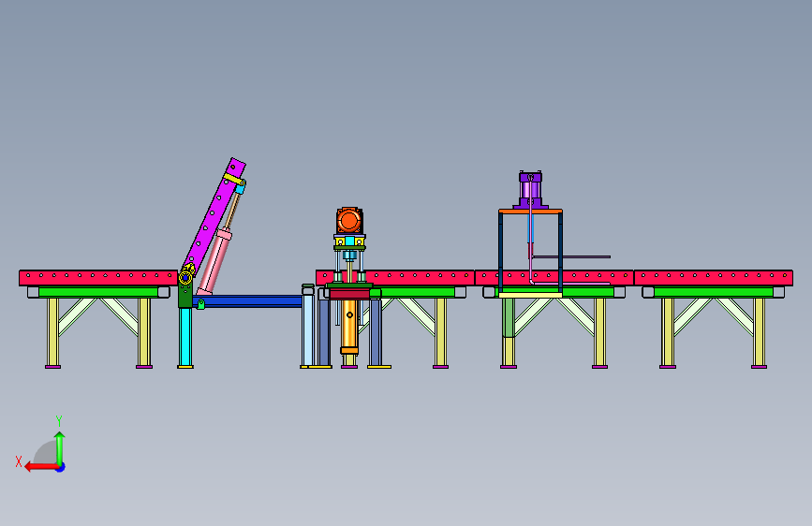Select the orange top plate of the dark frame
Viewport: 812px width, 526px height.
[x=530, y=212]
